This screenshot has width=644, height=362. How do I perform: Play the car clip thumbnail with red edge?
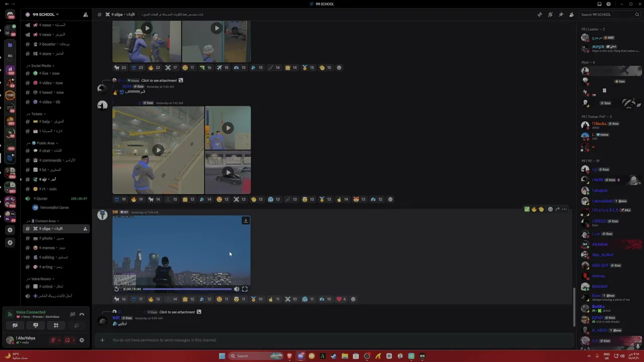(228, 172)
